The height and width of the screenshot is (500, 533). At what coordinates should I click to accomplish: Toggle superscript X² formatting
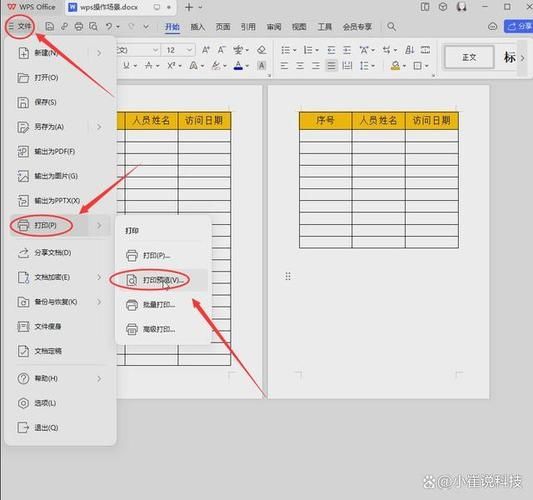click(171, 66)
